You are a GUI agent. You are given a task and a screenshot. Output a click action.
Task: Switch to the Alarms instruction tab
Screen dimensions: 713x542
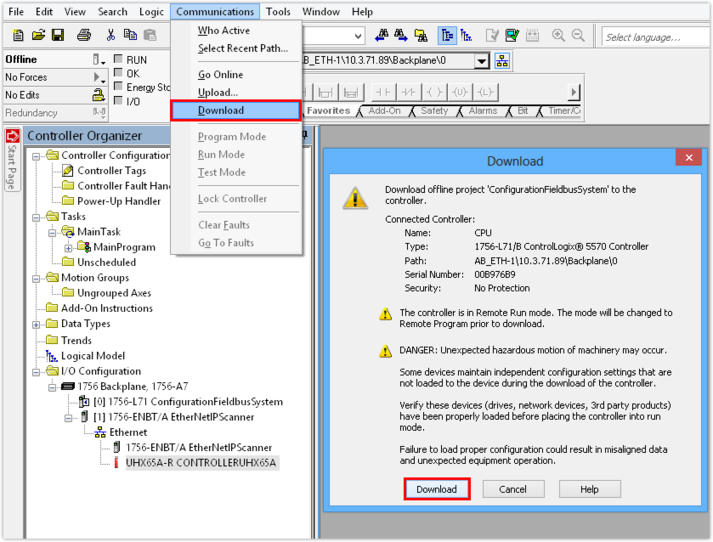pyautogui.click(x=482, y=111)
